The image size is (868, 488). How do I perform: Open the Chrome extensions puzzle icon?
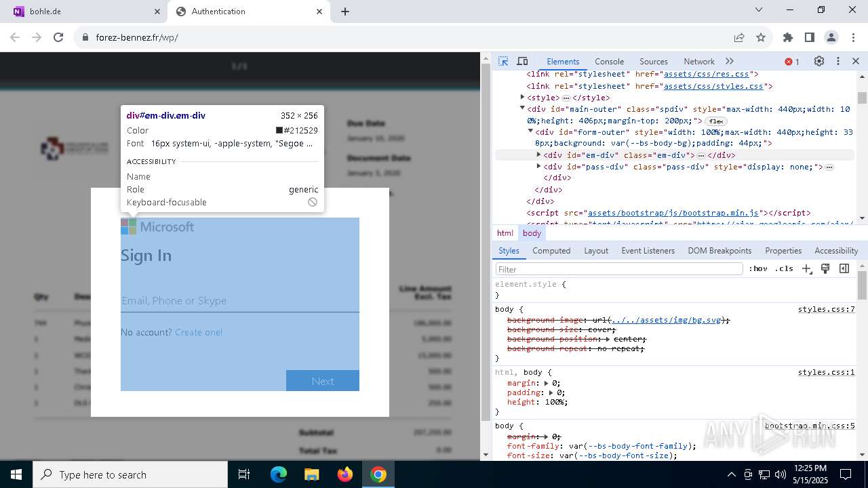[x=788, y=37]
